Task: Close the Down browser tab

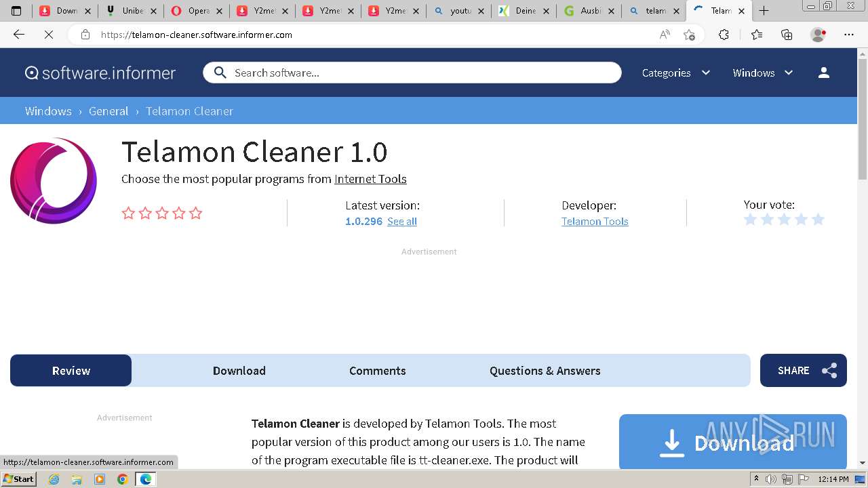Action: tap(87, 11)
